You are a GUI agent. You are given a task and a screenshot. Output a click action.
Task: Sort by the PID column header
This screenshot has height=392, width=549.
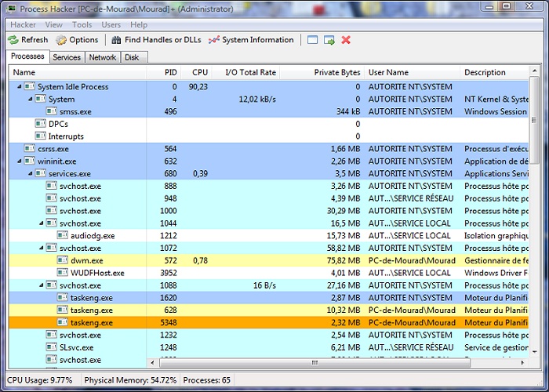coord(163,72)
